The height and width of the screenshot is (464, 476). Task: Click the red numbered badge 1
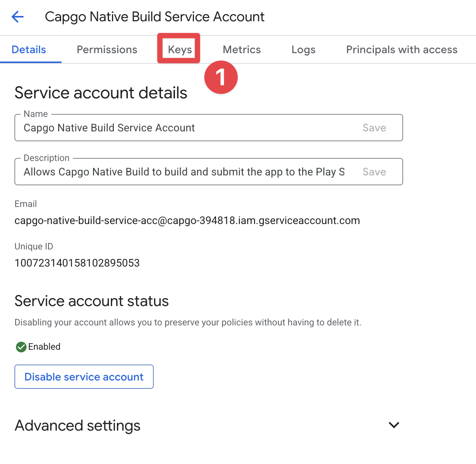[221, 77]
